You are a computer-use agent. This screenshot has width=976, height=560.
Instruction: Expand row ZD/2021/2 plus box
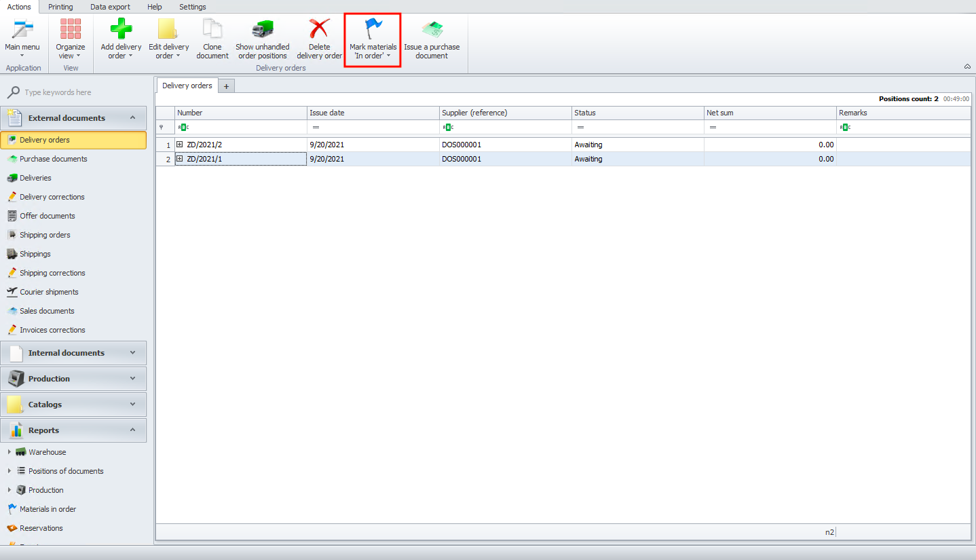tap(180, 145)
